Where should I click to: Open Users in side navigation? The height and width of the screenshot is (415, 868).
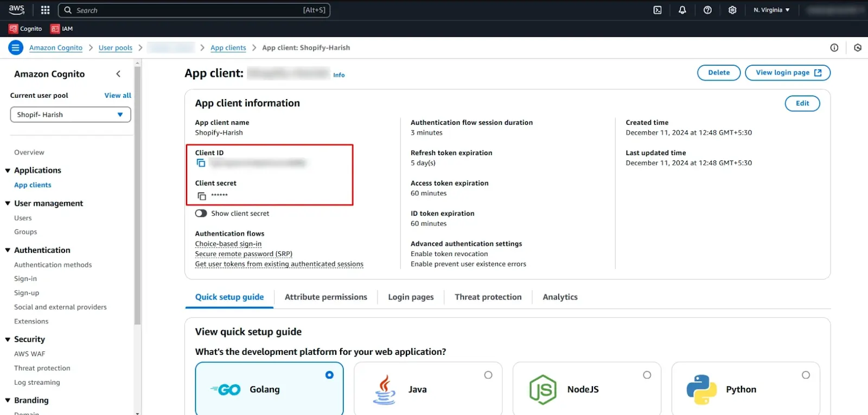(x=23, y=218)
